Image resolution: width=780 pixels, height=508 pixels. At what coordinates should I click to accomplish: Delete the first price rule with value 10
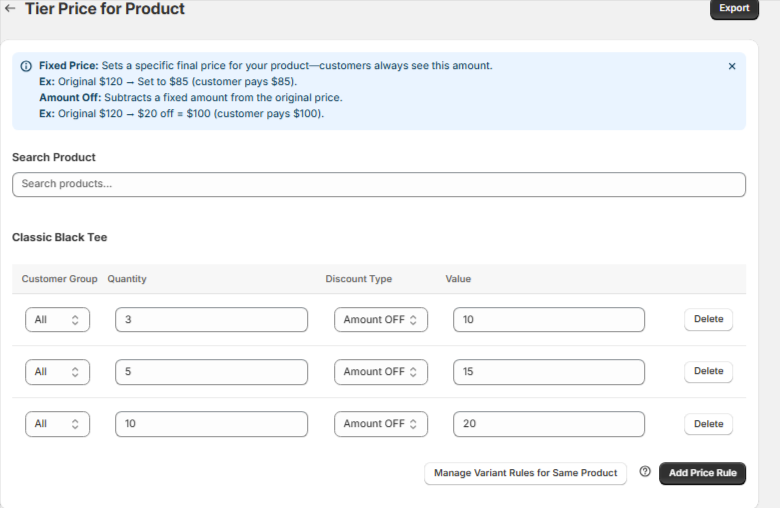[x=708, y=319]
